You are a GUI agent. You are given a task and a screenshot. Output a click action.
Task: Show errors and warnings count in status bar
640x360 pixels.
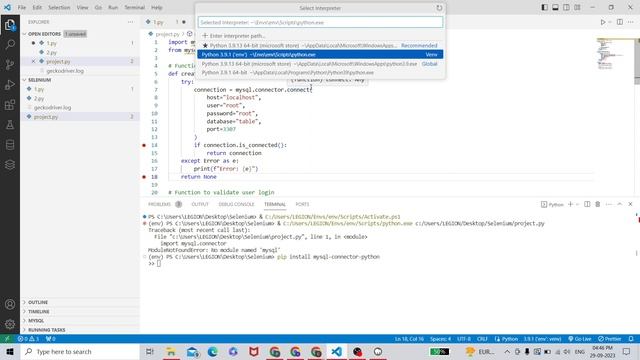point(28,339)
